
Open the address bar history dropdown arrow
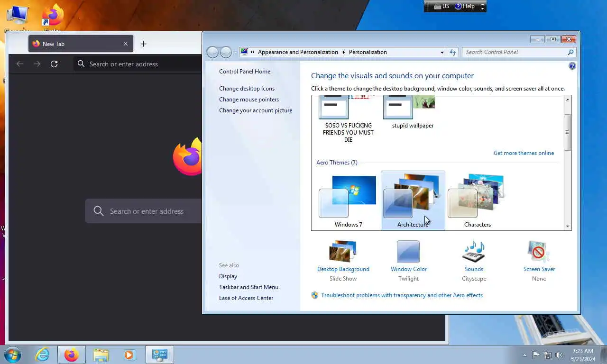(x=442, y=52)
